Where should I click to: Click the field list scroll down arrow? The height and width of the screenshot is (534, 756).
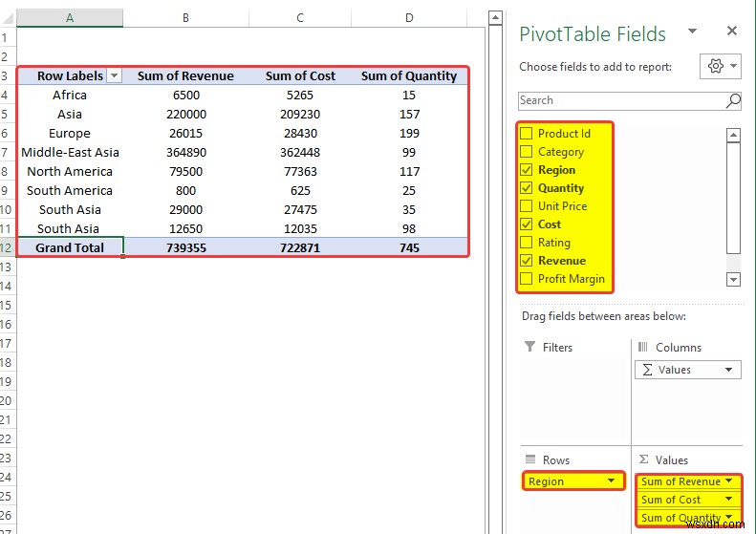(733, 279)
